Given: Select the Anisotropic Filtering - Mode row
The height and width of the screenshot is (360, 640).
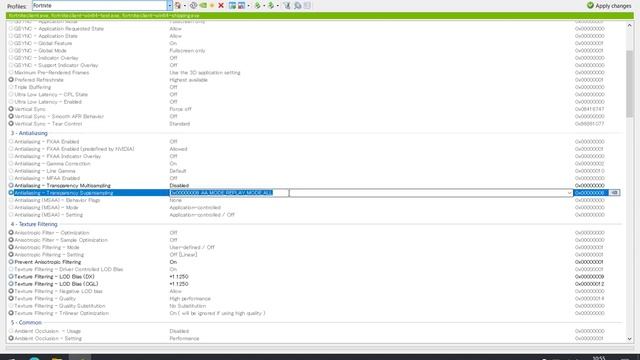Looking at the screenshot, I should 314,247.
